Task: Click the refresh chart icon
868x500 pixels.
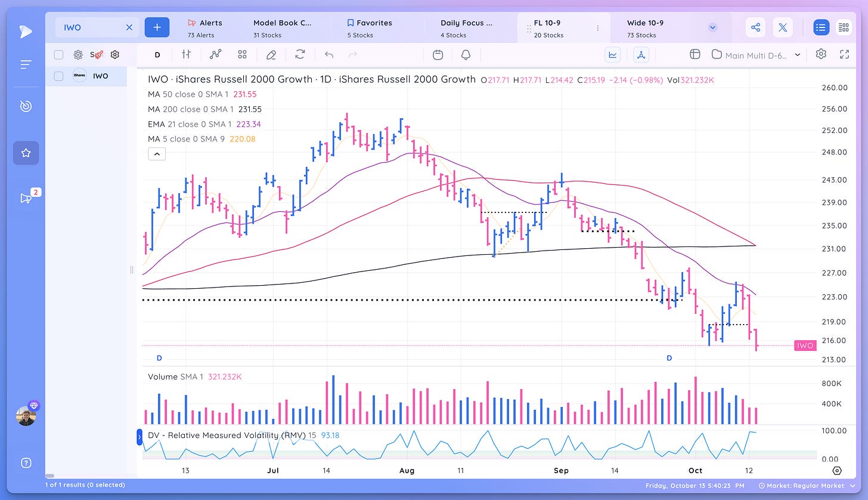Action: point(300,54)
